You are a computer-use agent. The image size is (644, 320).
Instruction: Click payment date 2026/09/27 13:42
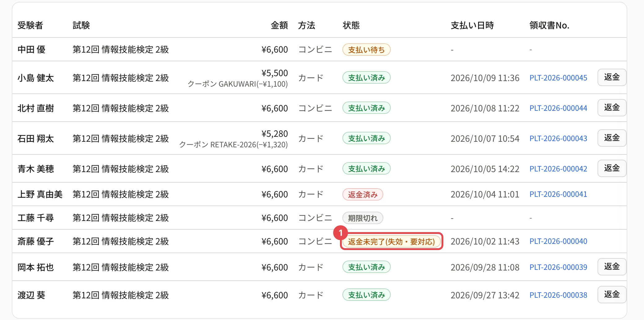pyautogui.click(x=485, y=295)
